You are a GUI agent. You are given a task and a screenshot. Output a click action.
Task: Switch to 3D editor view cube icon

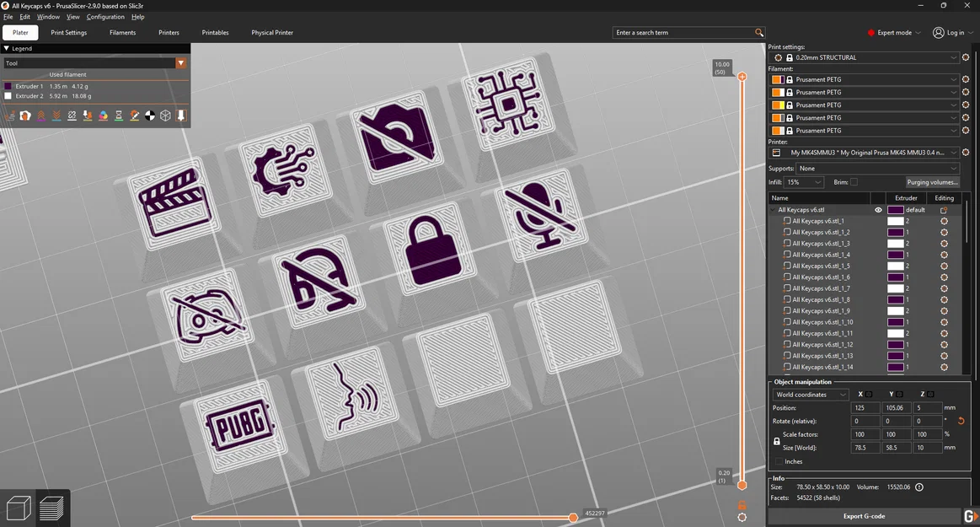[x=19, y=508]
